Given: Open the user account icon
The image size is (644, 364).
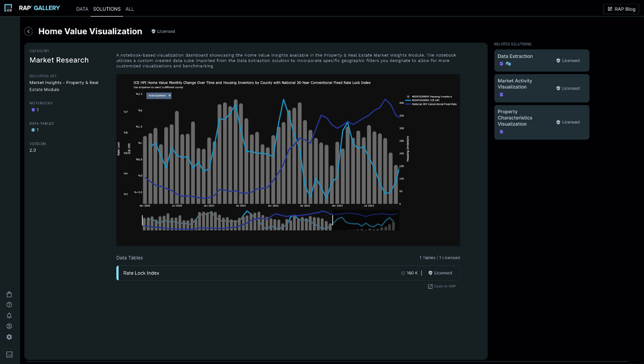Looking at the screenshot, I should 9,326.
